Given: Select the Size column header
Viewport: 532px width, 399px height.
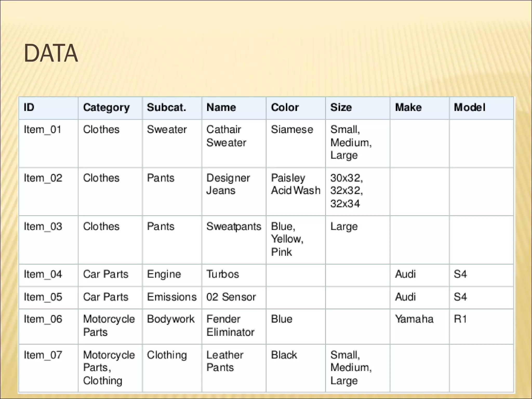Looking at the screenshot, I should [341, 108].
